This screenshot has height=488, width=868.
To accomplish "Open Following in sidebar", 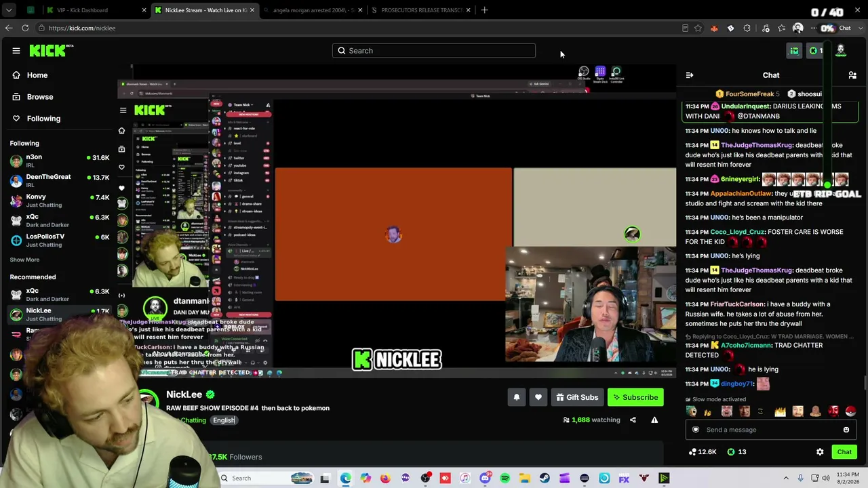I will (x=37, y=119).
